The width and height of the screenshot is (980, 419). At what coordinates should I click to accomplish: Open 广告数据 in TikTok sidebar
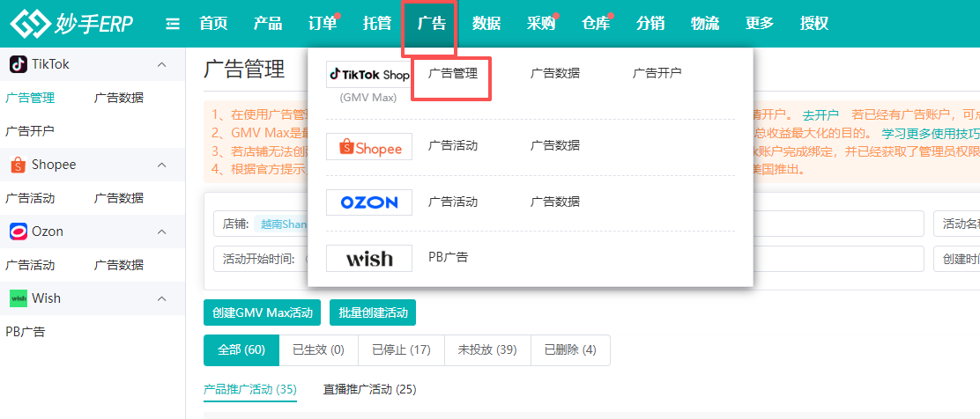pos(119,98)
